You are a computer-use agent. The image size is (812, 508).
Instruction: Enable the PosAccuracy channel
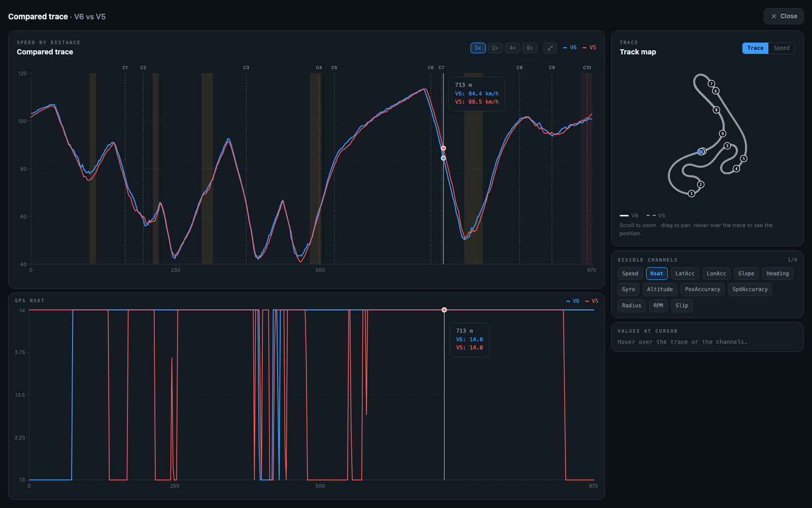(702, 289)
